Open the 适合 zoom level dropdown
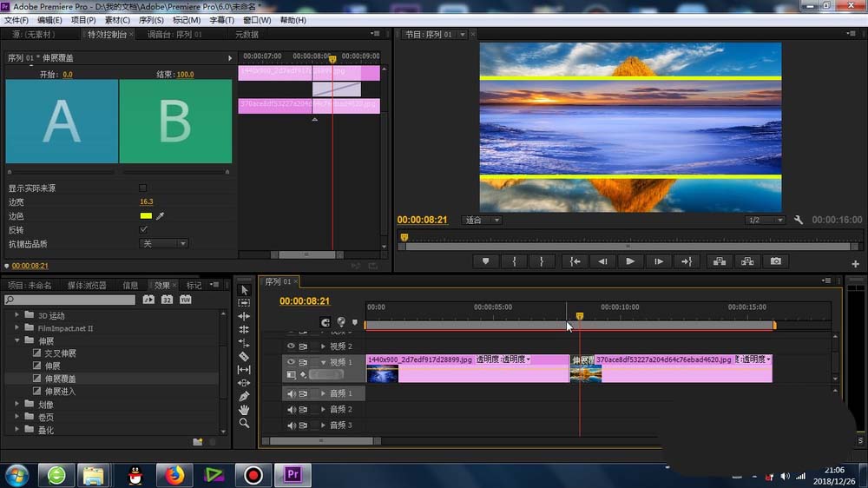This screenshot has height=488, width=868. pos(482,220)
